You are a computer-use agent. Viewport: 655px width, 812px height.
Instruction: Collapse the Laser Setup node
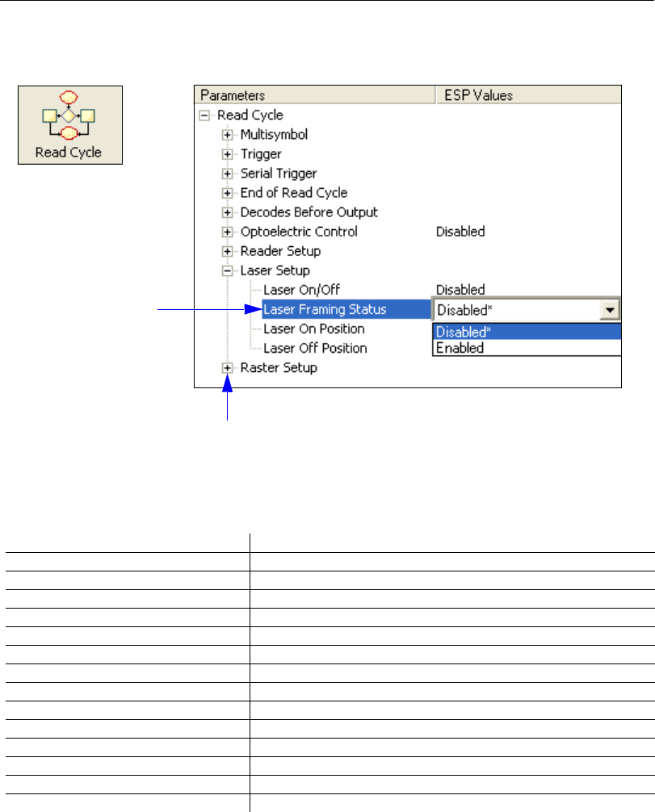click(x=227, y=271)
